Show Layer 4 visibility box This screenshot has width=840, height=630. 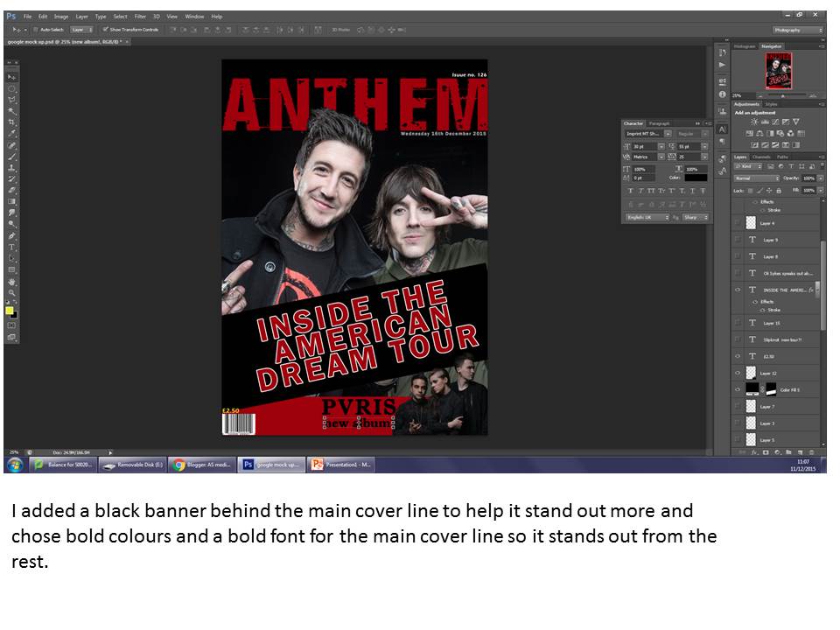click(738, 223)
